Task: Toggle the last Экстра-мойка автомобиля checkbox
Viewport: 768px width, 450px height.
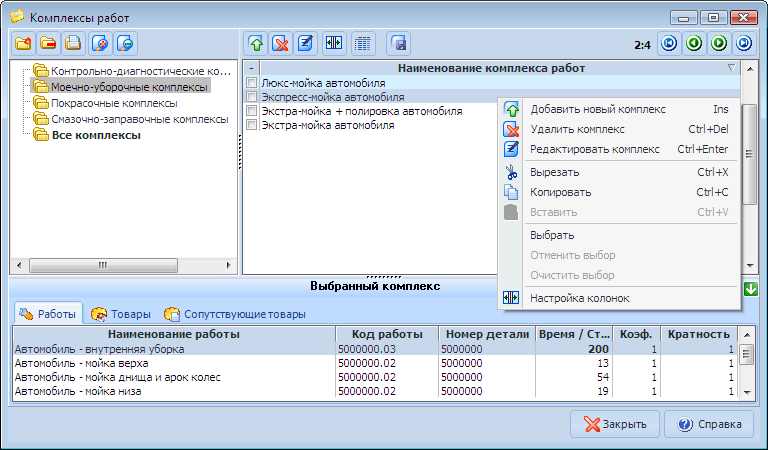Action: (252, 126)
